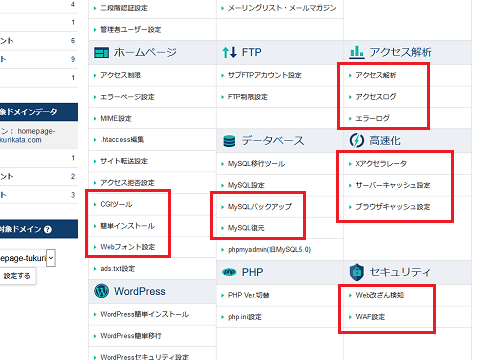Open メーリングリスト・メールマガジン
The height and width of the screenshot is (360, 480).
[282, 8]
